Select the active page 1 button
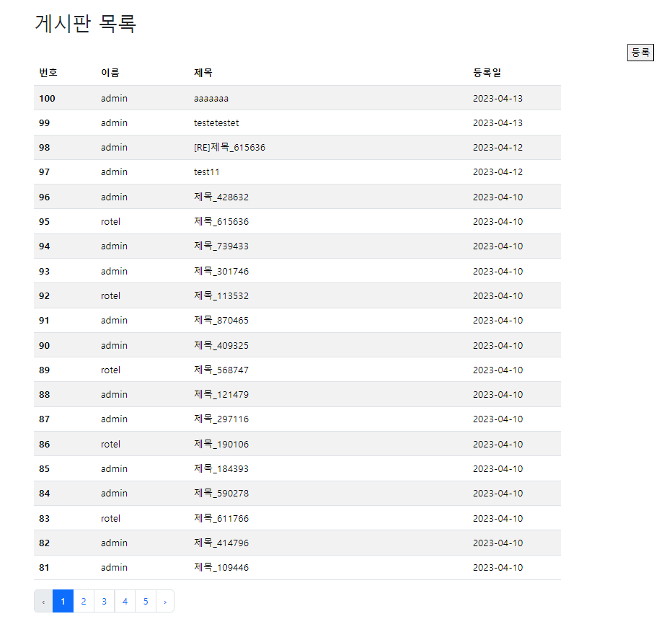 (x=63, y=601)
